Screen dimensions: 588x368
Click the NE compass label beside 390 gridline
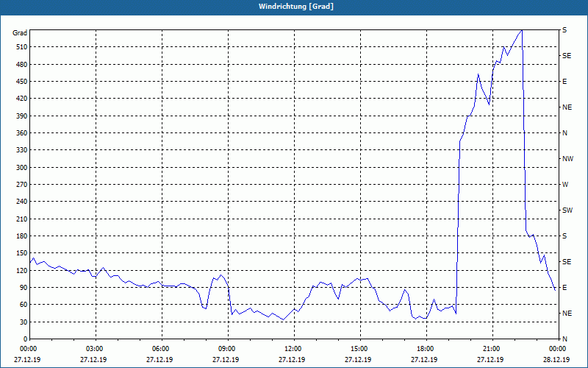(x=567, y=107)
